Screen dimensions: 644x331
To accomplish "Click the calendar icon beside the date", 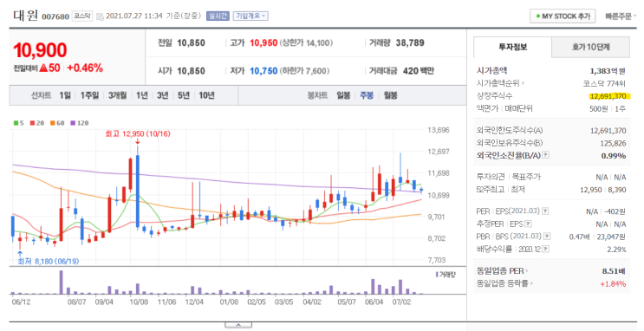I will tap(100, 16).
